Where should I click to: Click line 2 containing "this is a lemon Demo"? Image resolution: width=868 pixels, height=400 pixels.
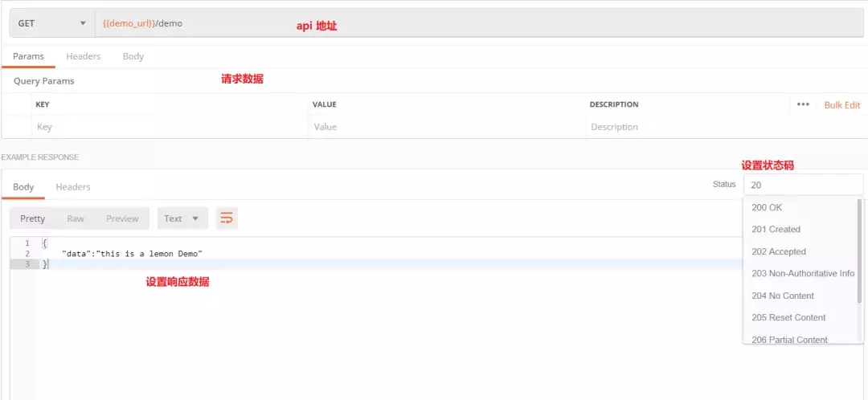pos(133,253)
